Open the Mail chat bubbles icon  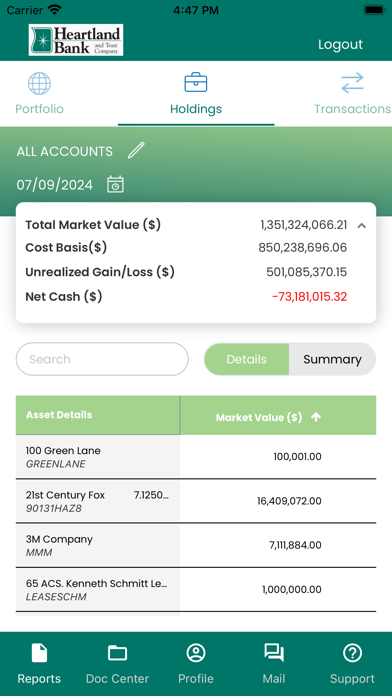[274, 653]
